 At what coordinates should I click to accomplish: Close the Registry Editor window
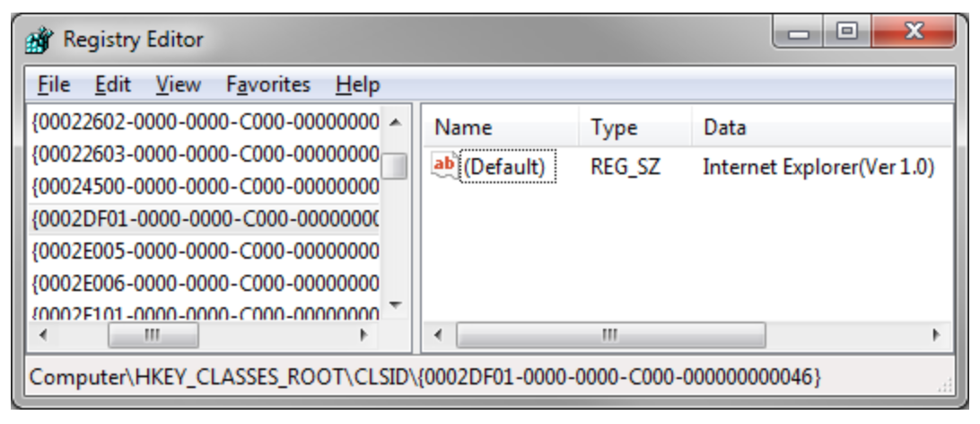914,32
